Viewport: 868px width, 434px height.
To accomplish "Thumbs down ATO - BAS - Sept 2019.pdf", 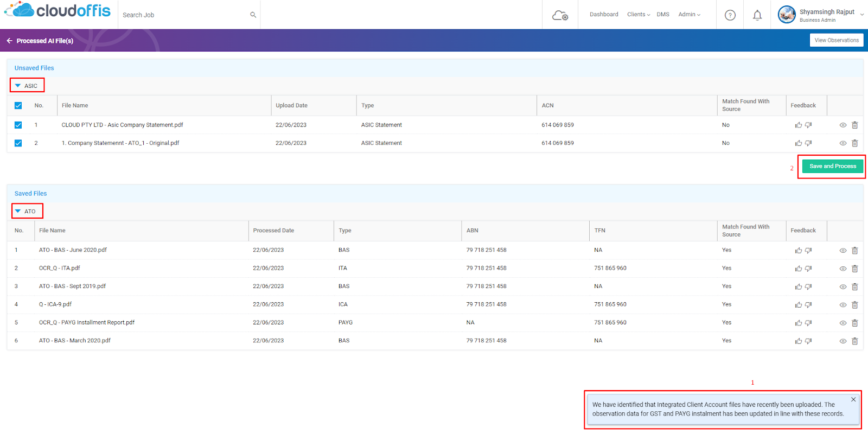I will tap(808, 286).
